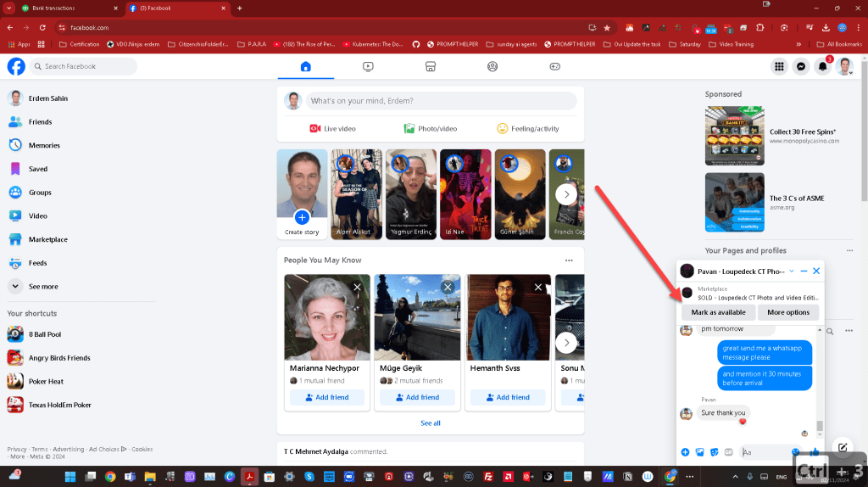Click See all people suggestions

point(430,423)
